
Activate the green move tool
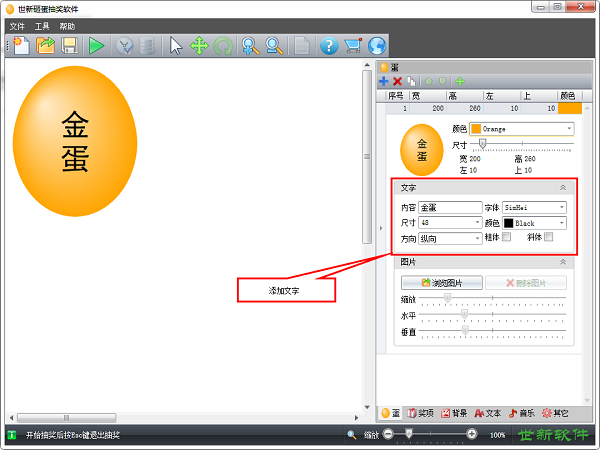coord(199,46)
